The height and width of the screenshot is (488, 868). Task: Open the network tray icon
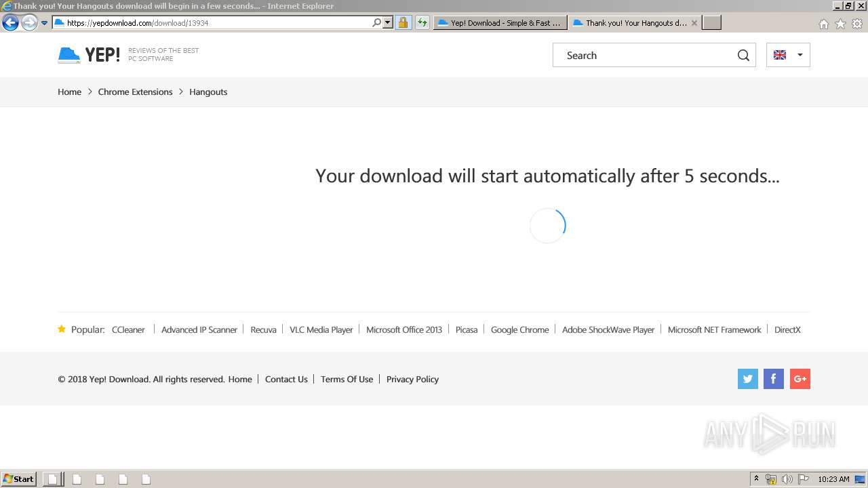[771, 479]
